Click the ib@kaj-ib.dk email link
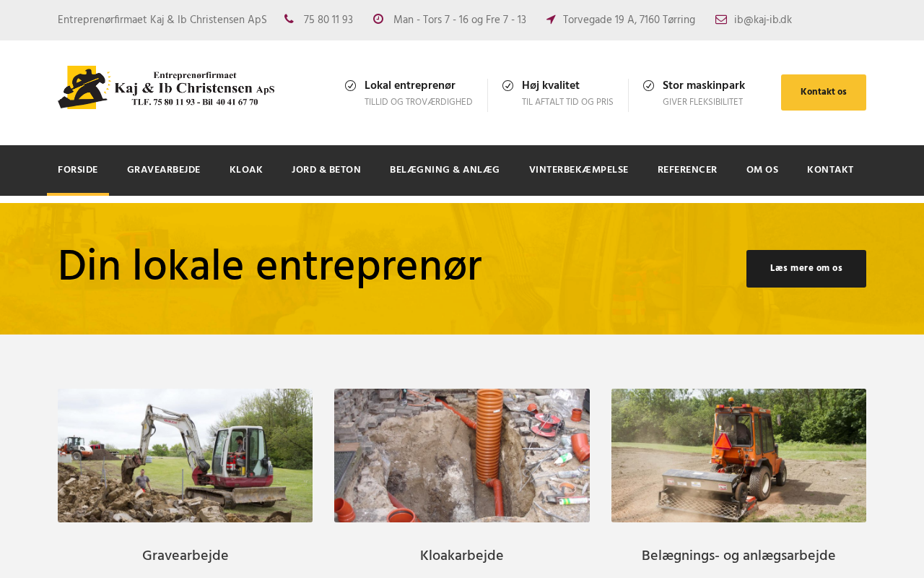The height and width of the screenshot is (578, 924). (763, 20)
